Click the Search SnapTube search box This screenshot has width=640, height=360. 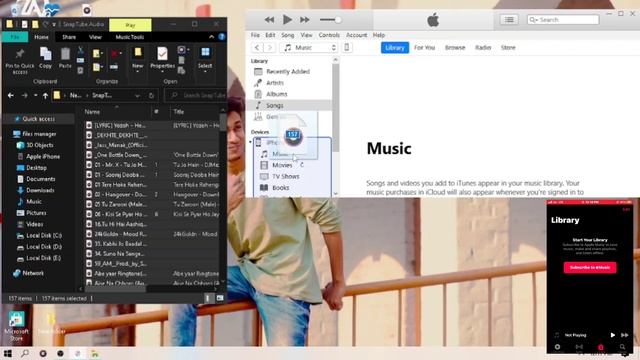[196, 96]
